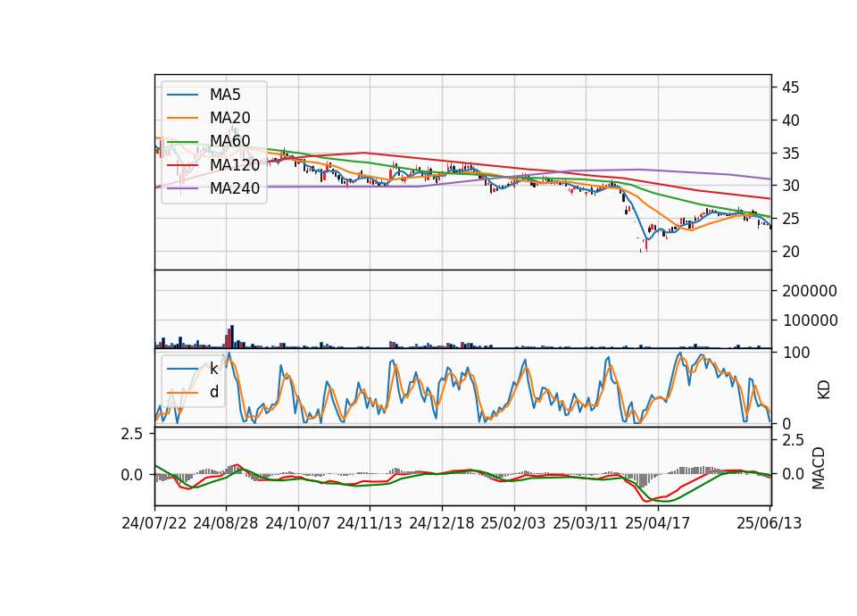Click the 24/10/07 date axis label
The image size is (857, 616).
click(x=298, y=523)
